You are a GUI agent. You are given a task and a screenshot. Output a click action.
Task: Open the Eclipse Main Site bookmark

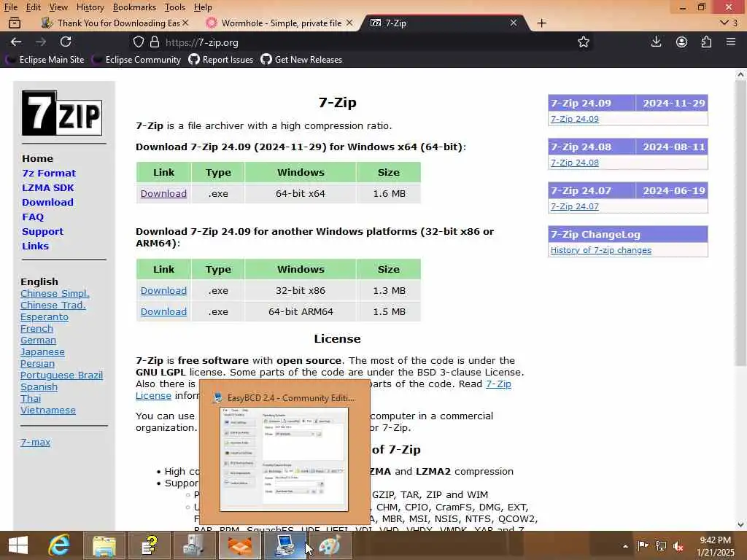45,60
